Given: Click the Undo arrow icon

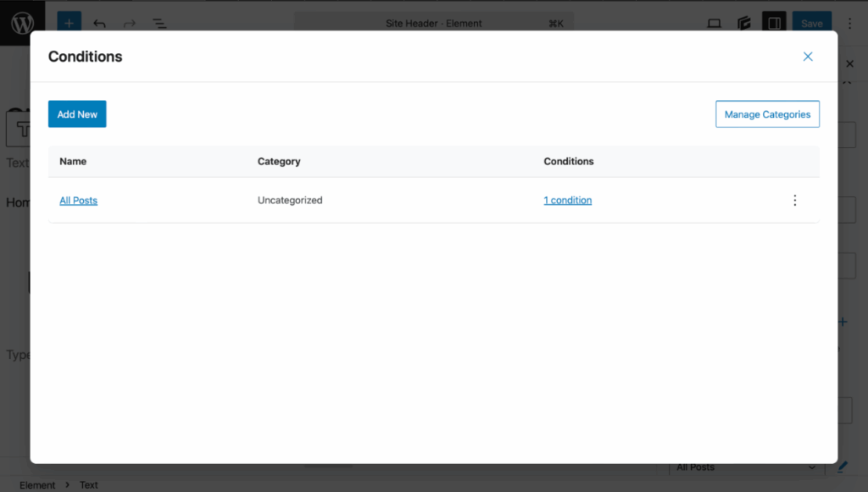Looking at the screenshot, I should (x=99, y=23).
